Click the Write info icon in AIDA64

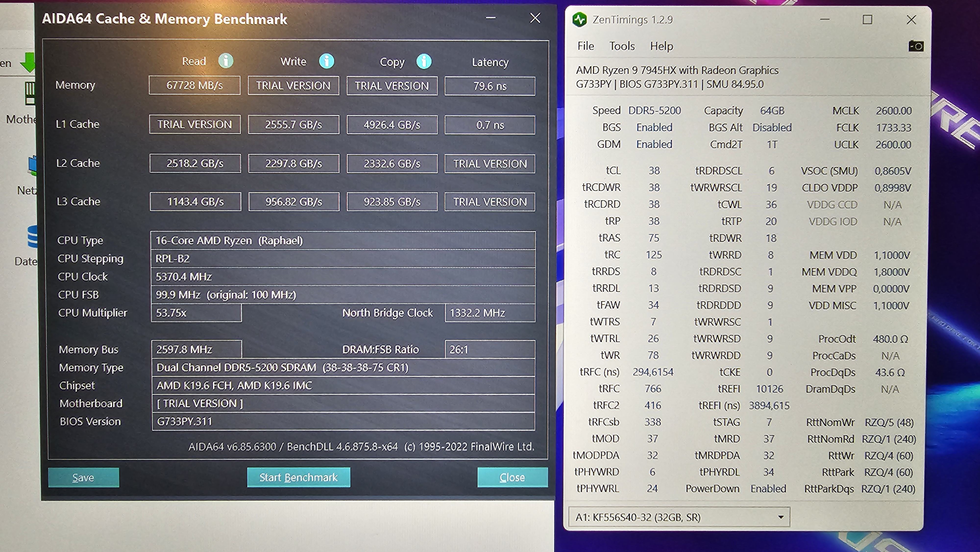click(326, 61)
